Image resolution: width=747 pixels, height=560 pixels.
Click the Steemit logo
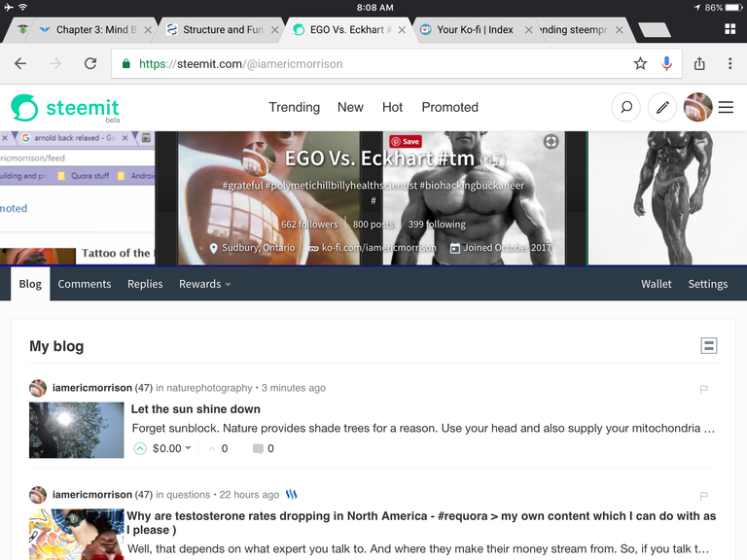click(x=65, y=108)
